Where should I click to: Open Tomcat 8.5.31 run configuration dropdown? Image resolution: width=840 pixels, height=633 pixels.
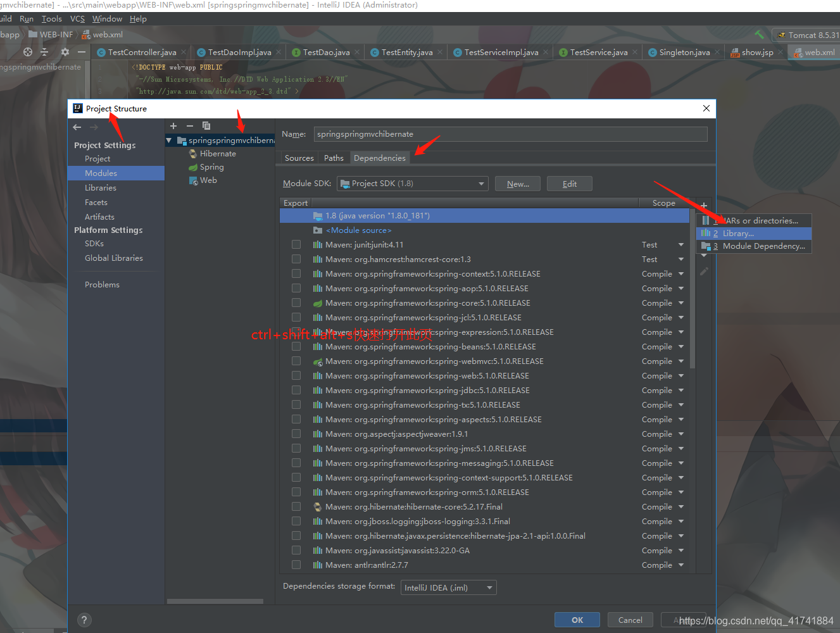(806, 35)
